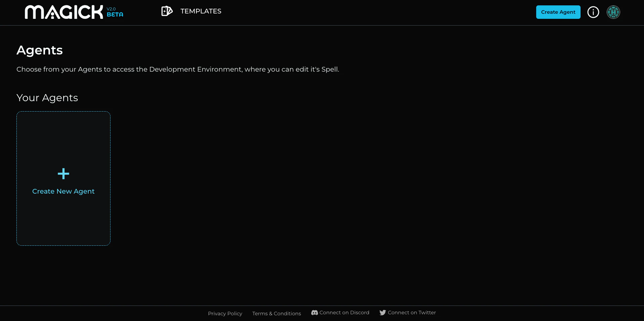Click the BETA badge beside the logo
Viewport: 644px width, 321px height.
point(114,14)
